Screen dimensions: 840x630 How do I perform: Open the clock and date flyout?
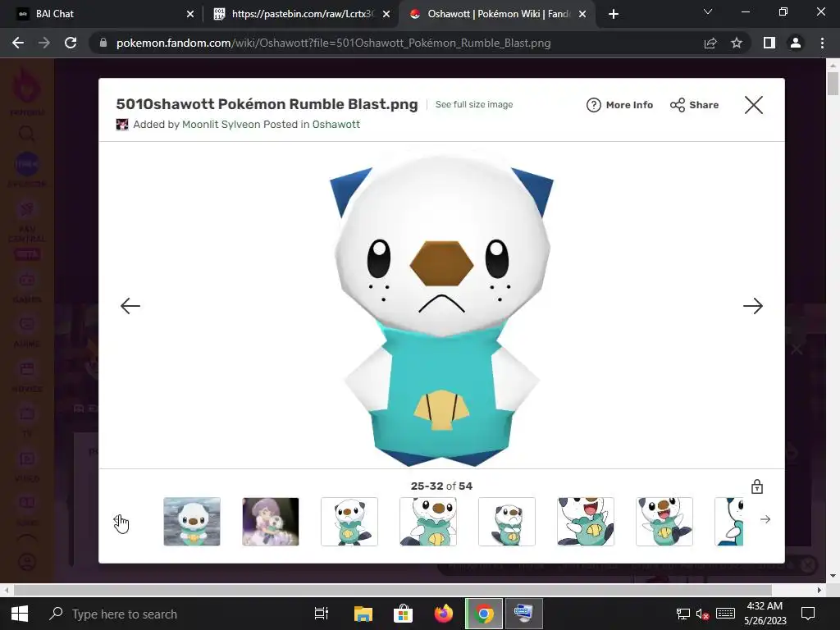click(765, 614)
